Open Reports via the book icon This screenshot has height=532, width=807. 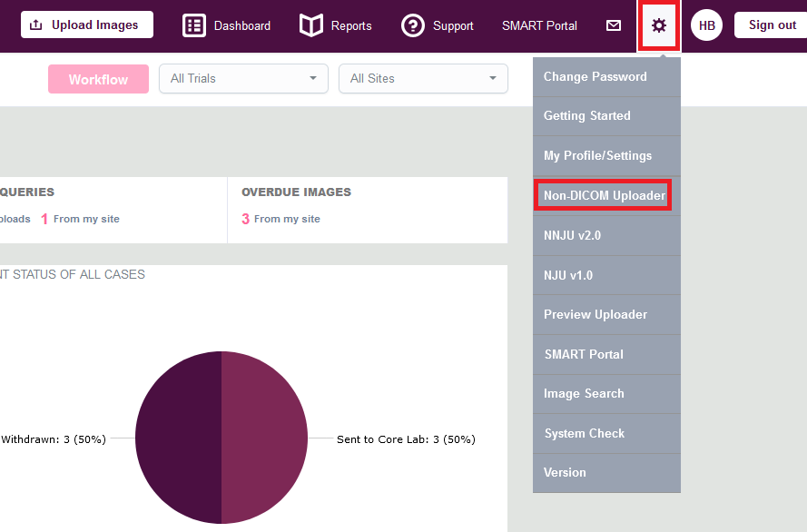310,25
